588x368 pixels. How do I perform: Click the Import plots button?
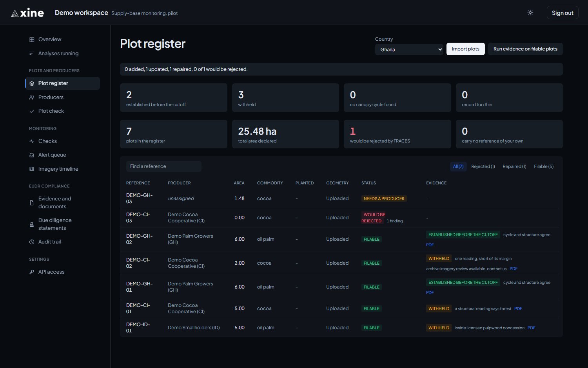pyautogui.click(x=466, y=49)
